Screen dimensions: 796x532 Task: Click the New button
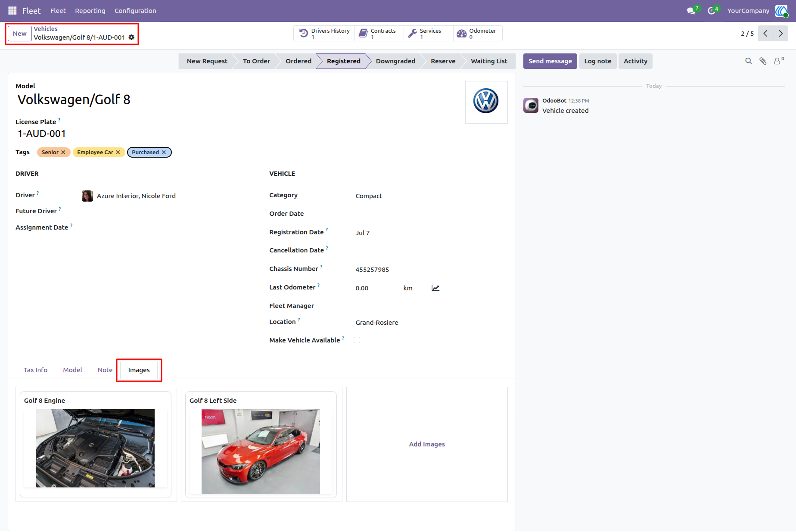point(20,34)
